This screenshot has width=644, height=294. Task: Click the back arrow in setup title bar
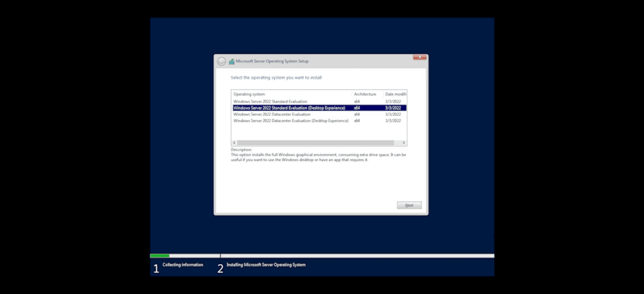pyautogui.click(x=221, y=61)
